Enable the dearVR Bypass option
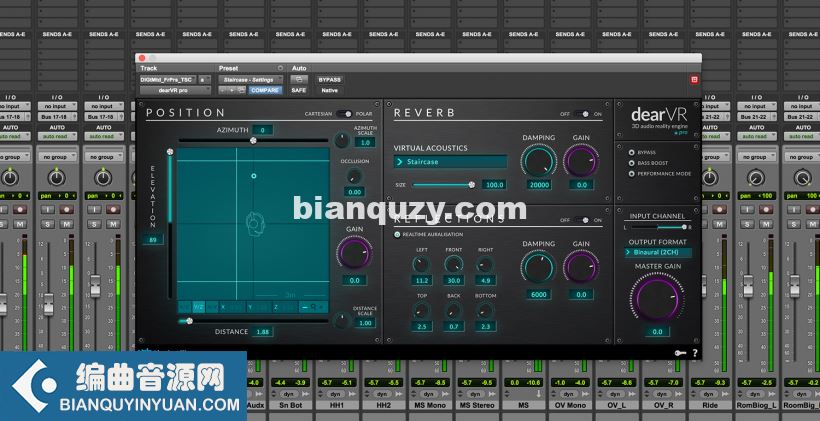The height and width of the screenshot is (421, 820). coord(631,153)
